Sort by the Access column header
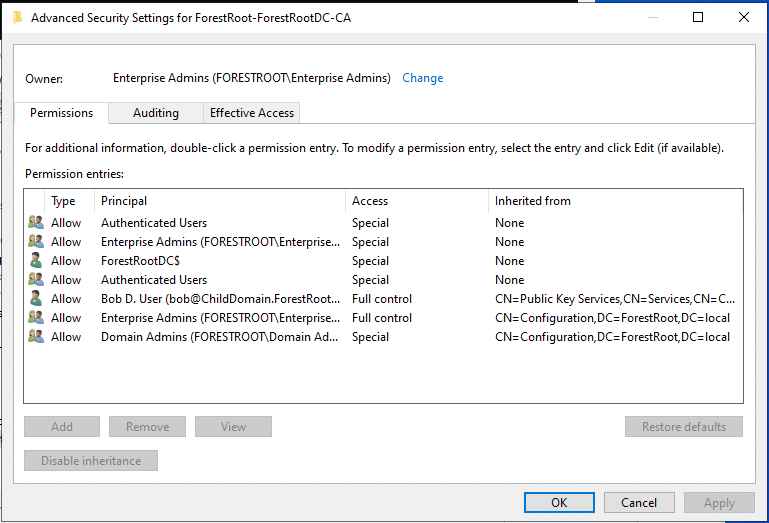This screenshot has width=769, height=523. click(x=417, y=201)
